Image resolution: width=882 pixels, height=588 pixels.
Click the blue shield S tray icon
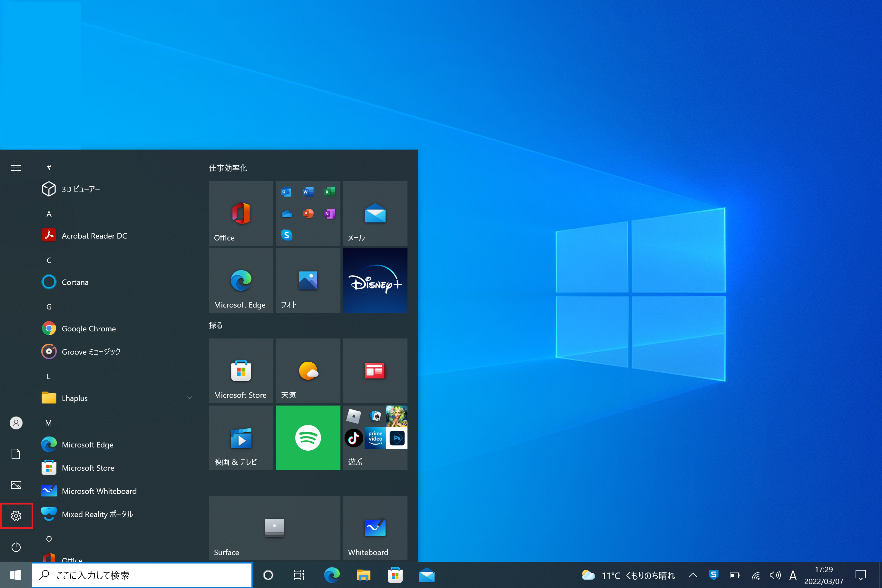click(713, 575)
